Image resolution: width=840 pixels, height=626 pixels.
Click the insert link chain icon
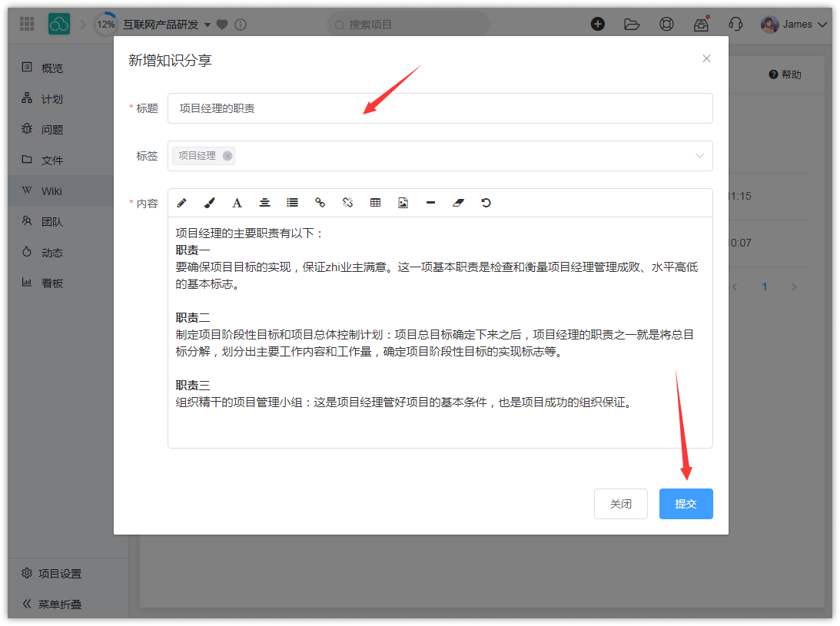(320, 203)
